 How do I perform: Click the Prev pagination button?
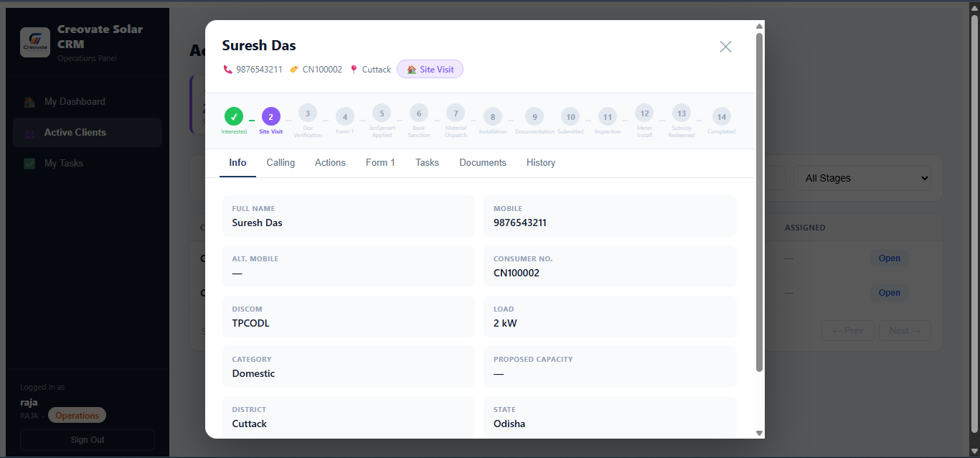pos(848,331)
